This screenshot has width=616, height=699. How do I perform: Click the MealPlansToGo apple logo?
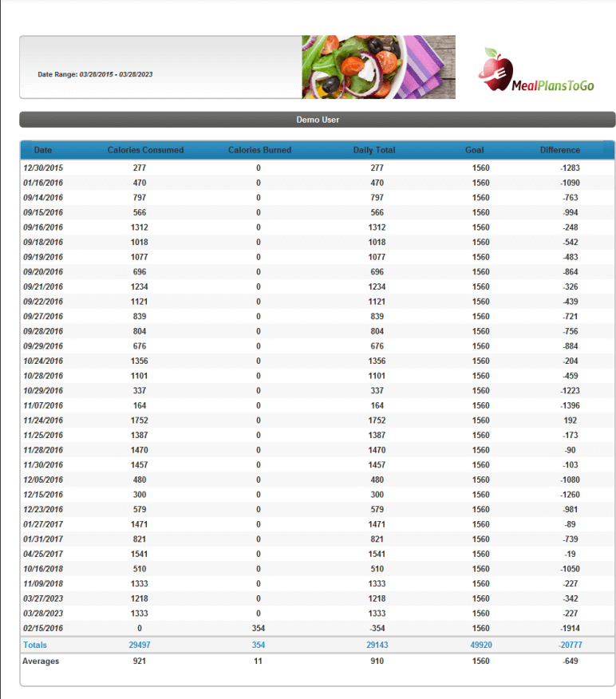[x=537, y=69]
